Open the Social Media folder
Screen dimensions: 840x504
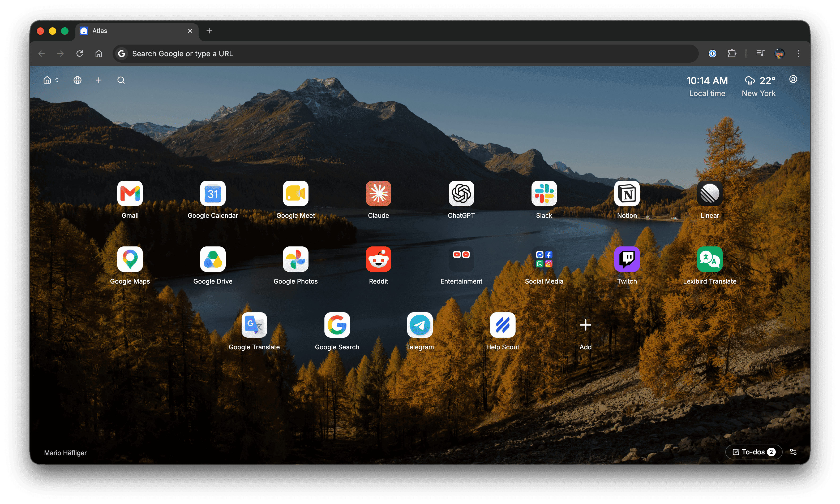[544, 259]
